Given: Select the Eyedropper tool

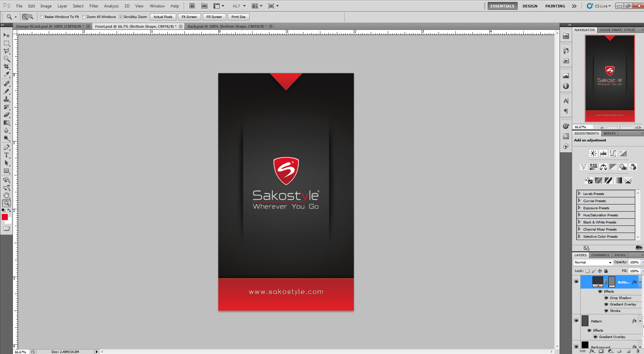Looking at the screenshot, I should (x=6, y=74).
